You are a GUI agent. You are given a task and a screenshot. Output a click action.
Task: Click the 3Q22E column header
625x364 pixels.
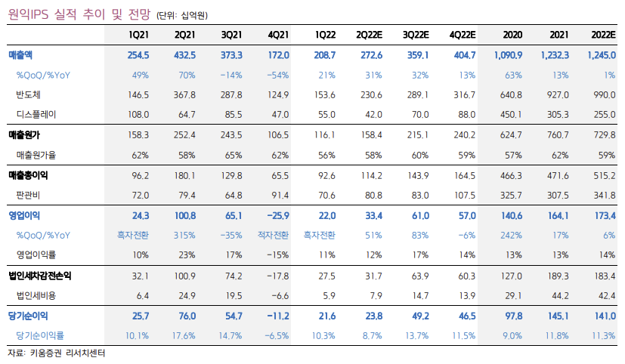coord(416,35)
